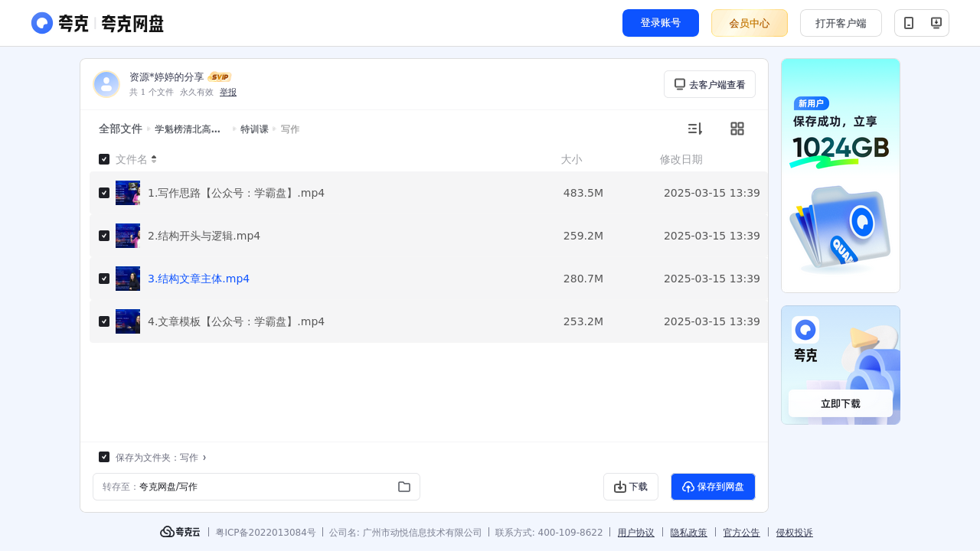Uncheck 2.结构开头与逻辑 file checkbox
This screenshot has height=551, width=980.
(x=104, y=236)
